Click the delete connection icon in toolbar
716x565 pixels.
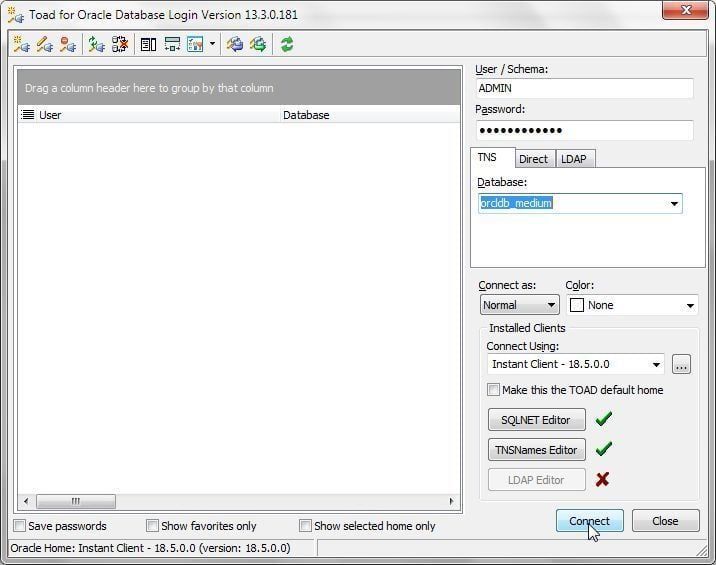68,44
